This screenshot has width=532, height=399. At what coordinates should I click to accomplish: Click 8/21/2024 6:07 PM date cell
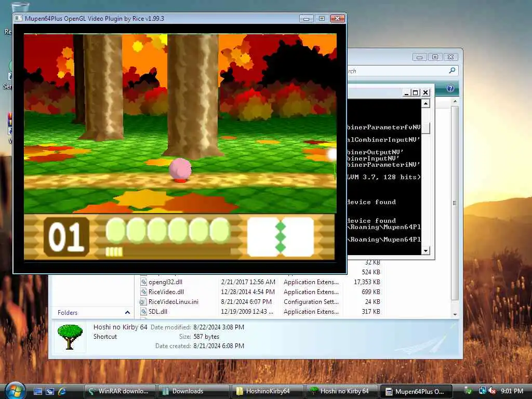coord(246,302)
